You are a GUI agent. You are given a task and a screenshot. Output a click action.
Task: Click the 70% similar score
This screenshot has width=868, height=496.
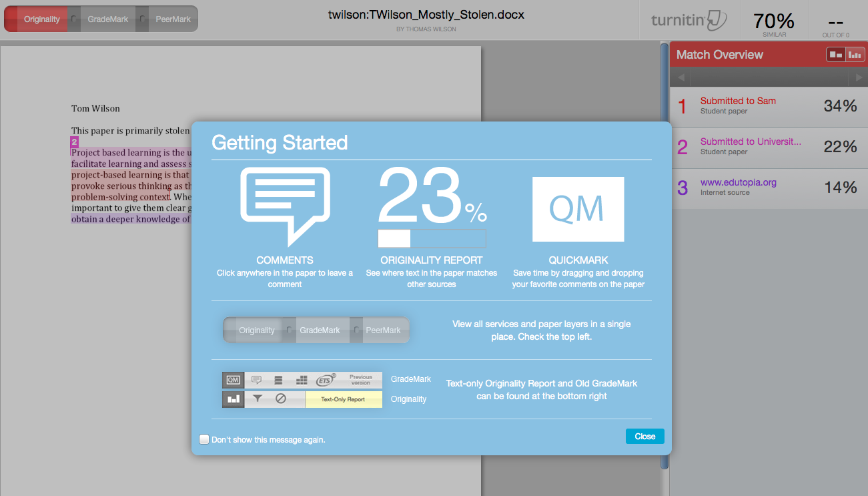point(775,23)
